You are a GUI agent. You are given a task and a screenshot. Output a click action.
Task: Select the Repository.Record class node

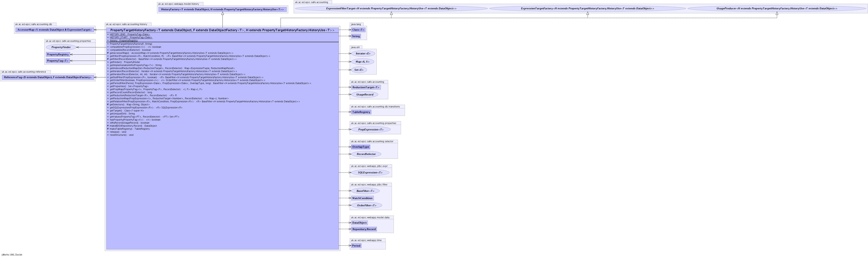[364, 229]
